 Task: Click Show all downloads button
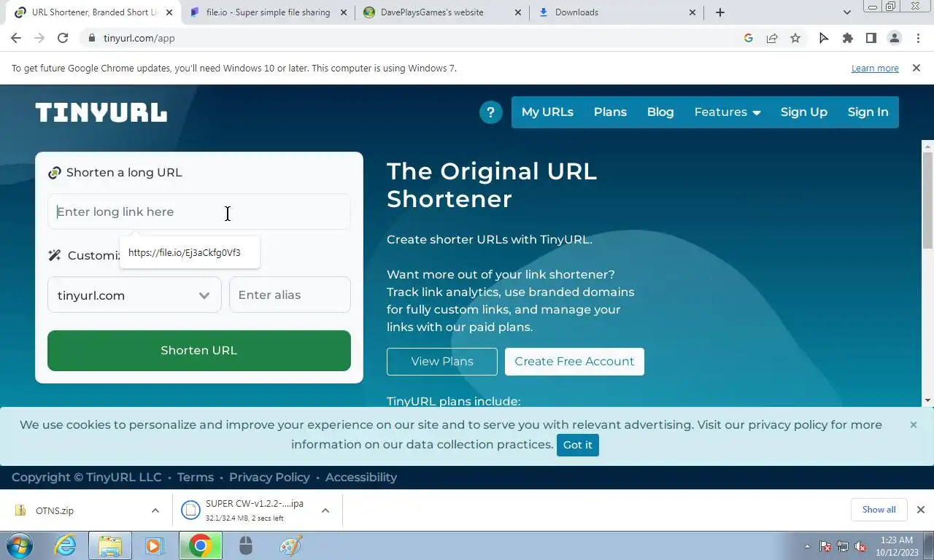(x=879, y=510)
